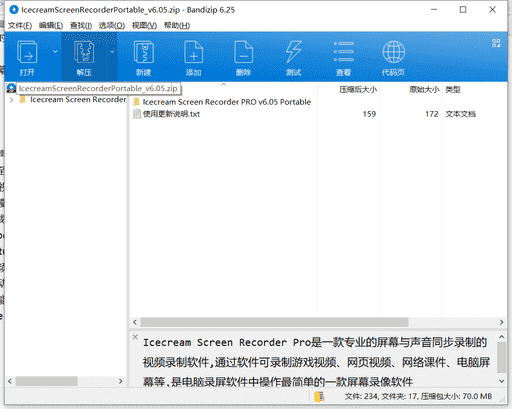Click the sort arrow on the name column

[224, 85]
